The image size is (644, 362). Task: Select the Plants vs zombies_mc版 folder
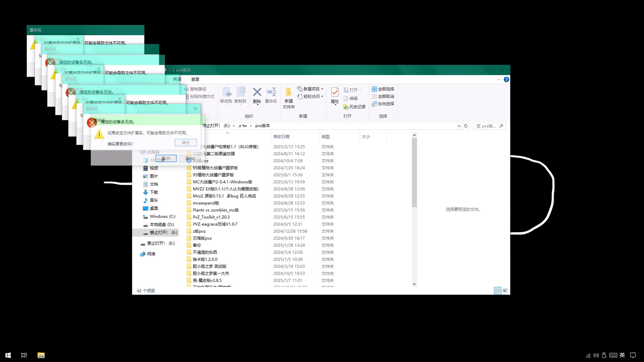[216, 210]
